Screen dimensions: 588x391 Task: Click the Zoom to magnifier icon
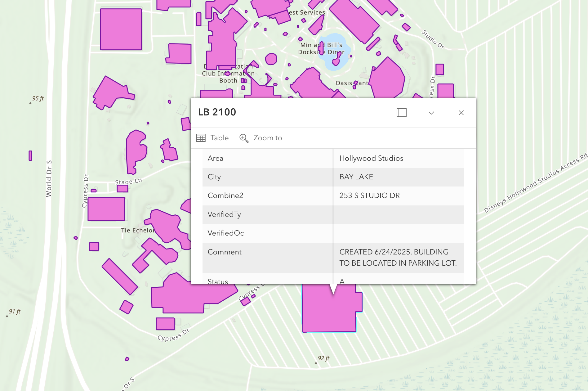pos(244,138)
